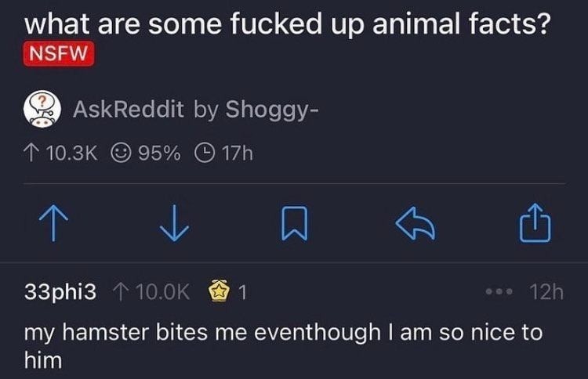Image resolution: width=588 pixels, height=379 pixels.
Task: Open the Shoggy- user profile
Action: click(270, 110)
